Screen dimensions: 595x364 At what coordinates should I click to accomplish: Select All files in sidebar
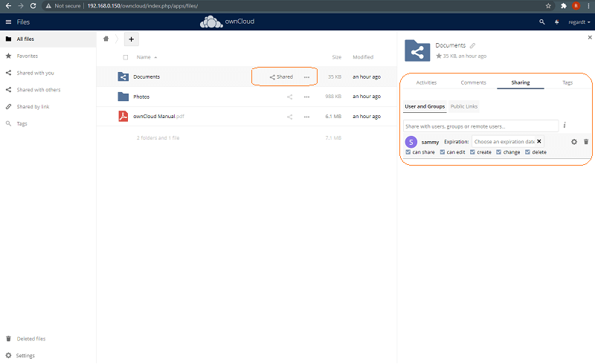click(x=48, y=39)
